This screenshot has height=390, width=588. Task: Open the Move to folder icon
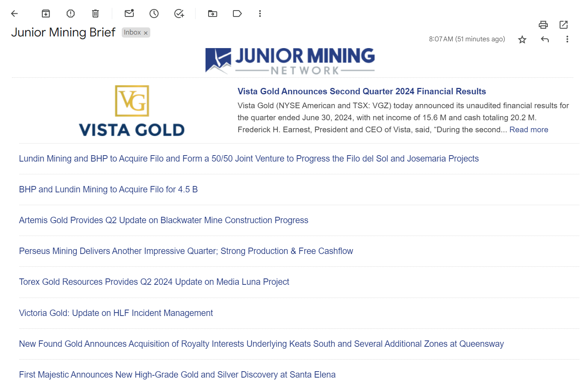click(213, 14)
